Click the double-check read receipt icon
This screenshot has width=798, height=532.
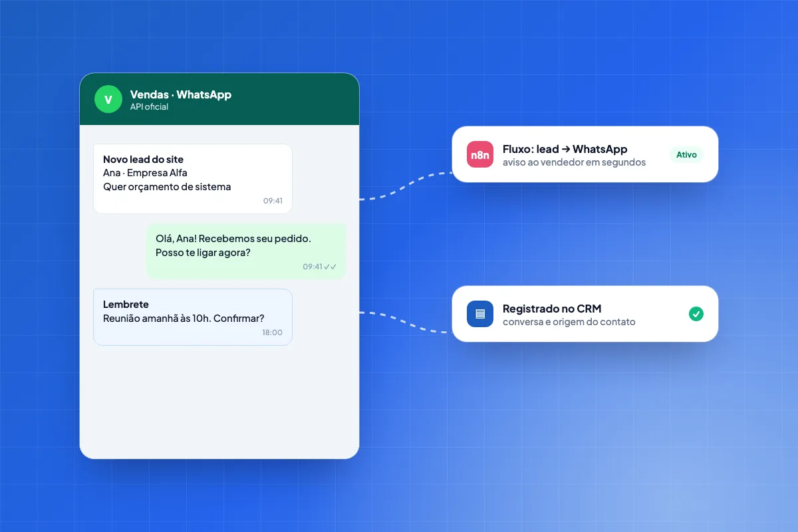click(331, 267)
